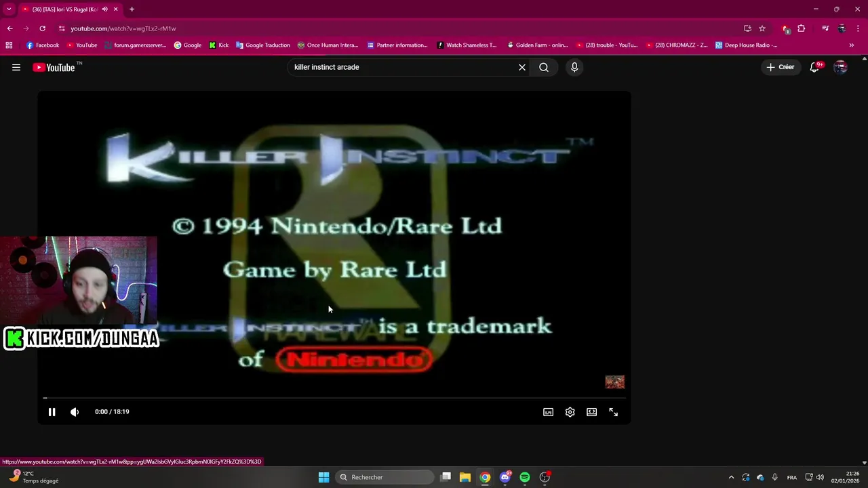Open the forum.gamerxserver bookmark
The width and height of the screenshot is (868, 488).
(136, 45)
